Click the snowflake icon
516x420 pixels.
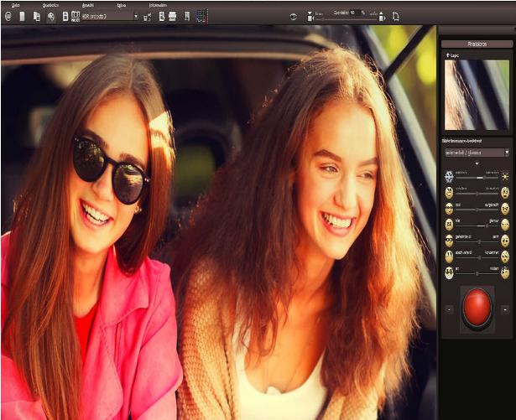click(x=449, y=177)
